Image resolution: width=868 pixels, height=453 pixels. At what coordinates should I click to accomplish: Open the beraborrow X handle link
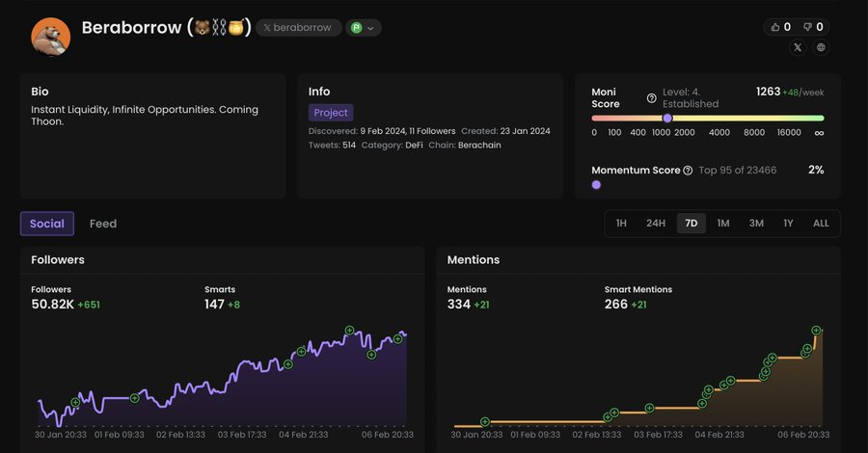coord(298,28)
